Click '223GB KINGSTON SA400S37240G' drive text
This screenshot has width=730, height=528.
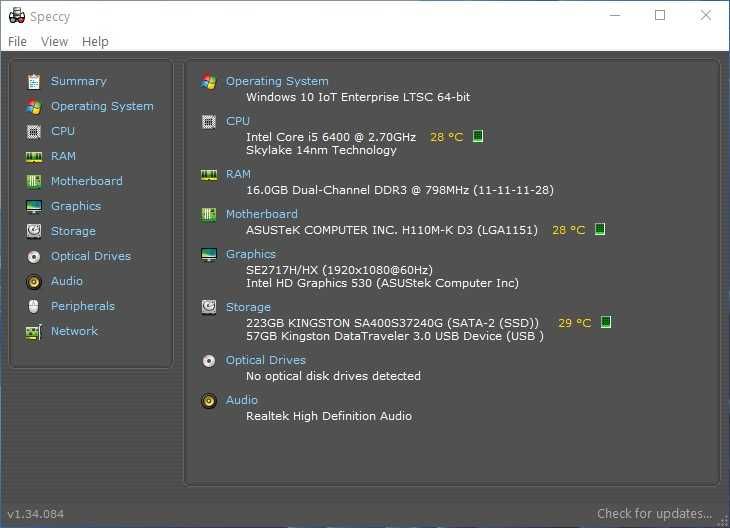point(345,323)
